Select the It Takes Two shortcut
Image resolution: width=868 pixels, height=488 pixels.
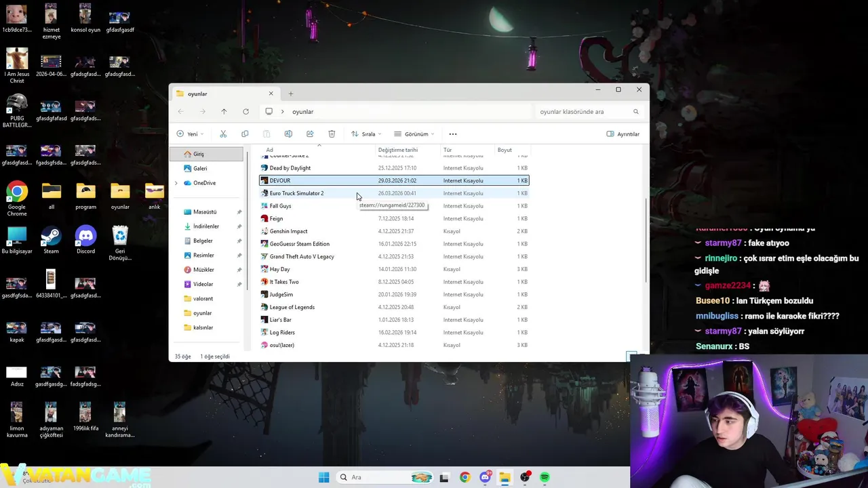(394, 282)
